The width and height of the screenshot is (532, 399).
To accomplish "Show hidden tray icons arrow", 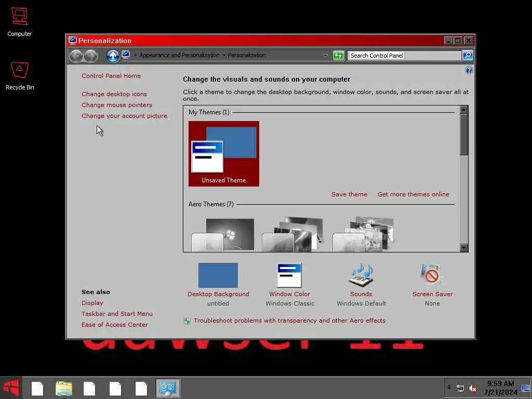I will pyautogui.click(x=449, y=387).
